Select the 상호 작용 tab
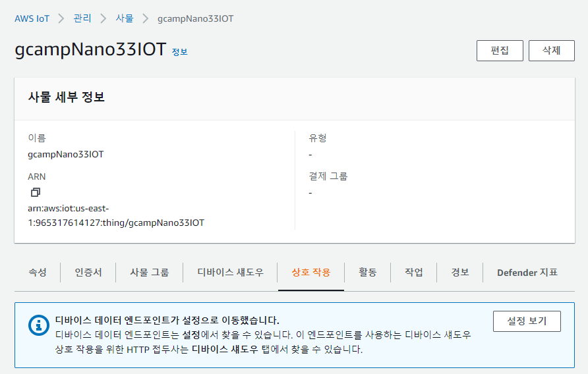 (x=311, y=273)
